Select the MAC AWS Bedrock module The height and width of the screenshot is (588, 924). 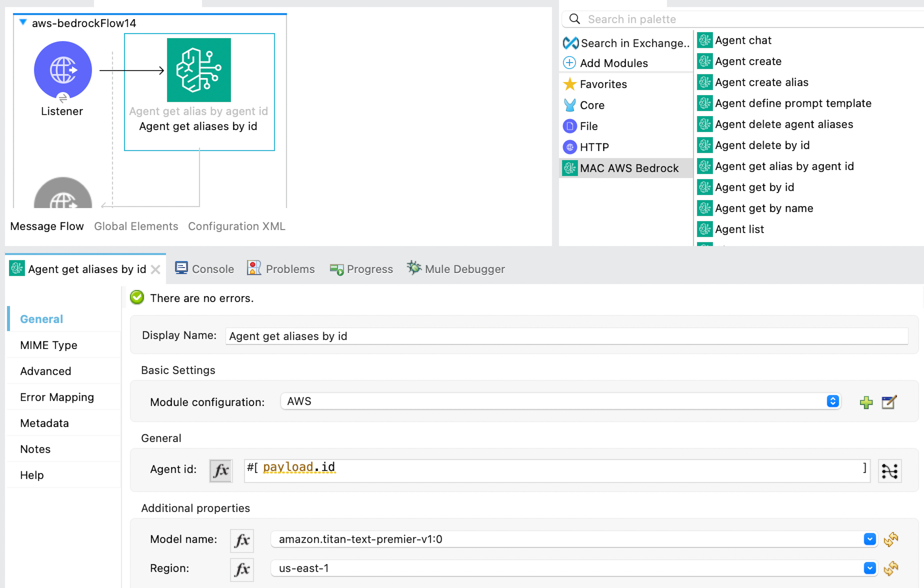(x=626, y=168)
